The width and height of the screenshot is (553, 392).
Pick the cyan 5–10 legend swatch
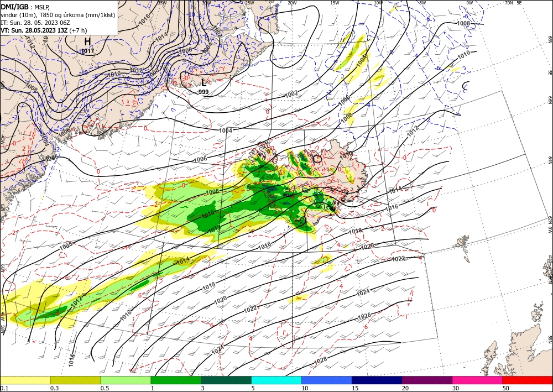(x=276, y=380)
